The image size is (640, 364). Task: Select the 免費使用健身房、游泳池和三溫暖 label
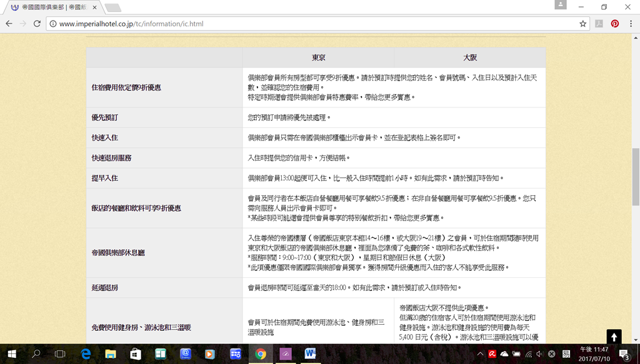click(141, 328)
